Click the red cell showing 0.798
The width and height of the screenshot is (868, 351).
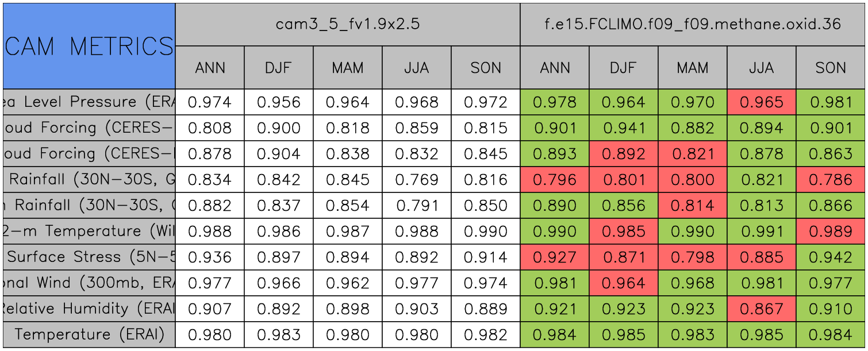[693, 257]
